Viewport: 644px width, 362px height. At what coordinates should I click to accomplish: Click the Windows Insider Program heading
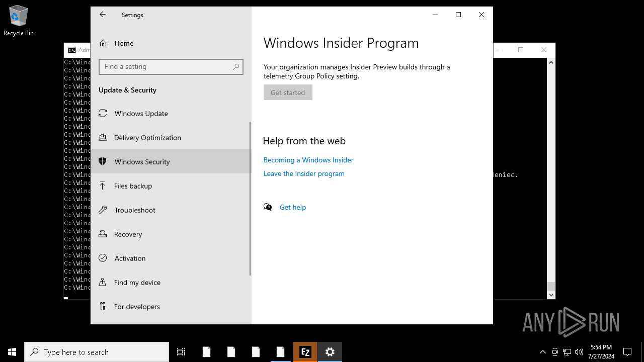341,43
